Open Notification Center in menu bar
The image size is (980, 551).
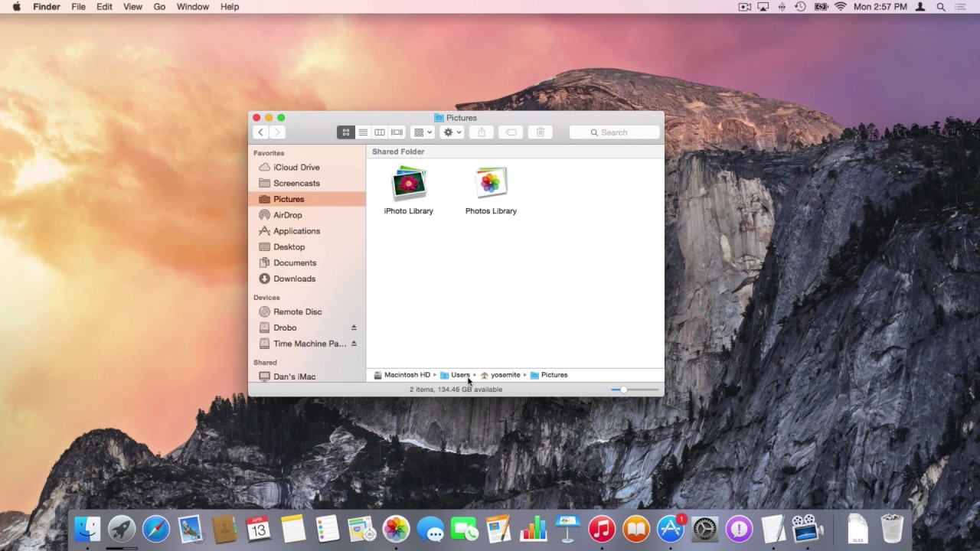coord(962,7)
